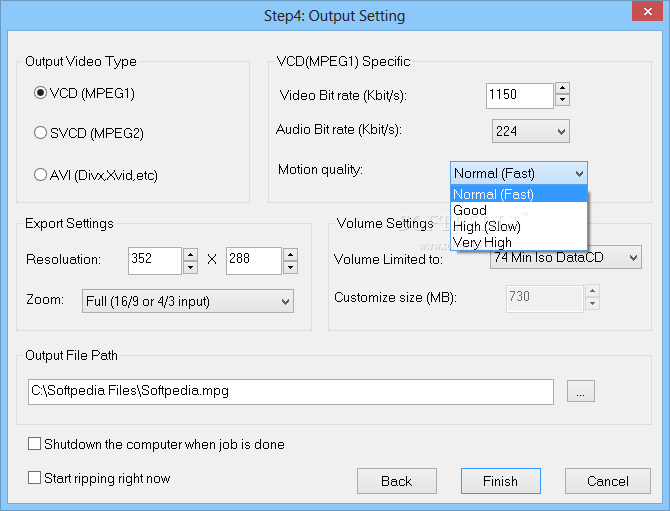This screenshot has width=670, height=511.
Task: Click the Finish button
Action: click(500, 481)
